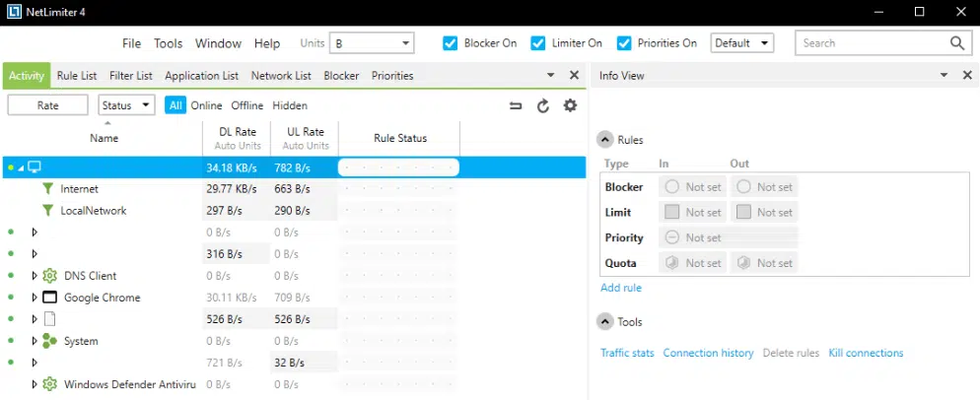The image size is (980, 400).
Task: Open Activity panel options arrow
Action: click(x=550, y=75)
